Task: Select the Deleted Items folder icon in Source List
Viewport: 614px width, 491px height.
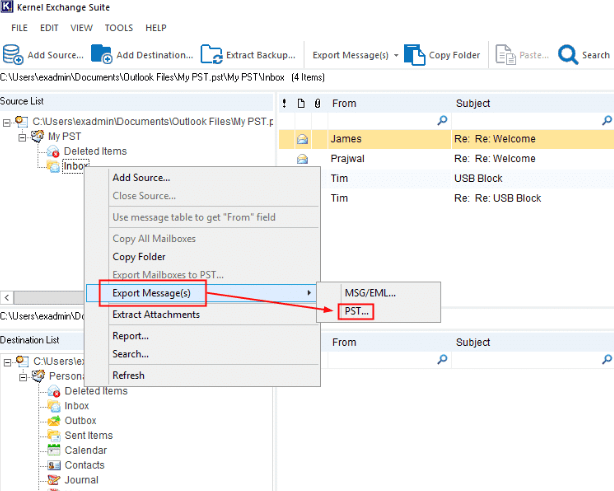Action: [x=54, y=151]
